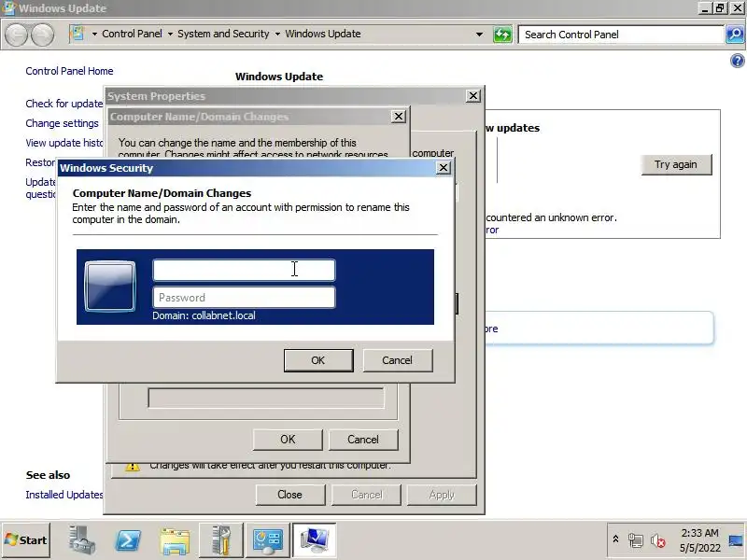The image size is (747, 560).
Task: Open the Start menu
Action: 26,540
